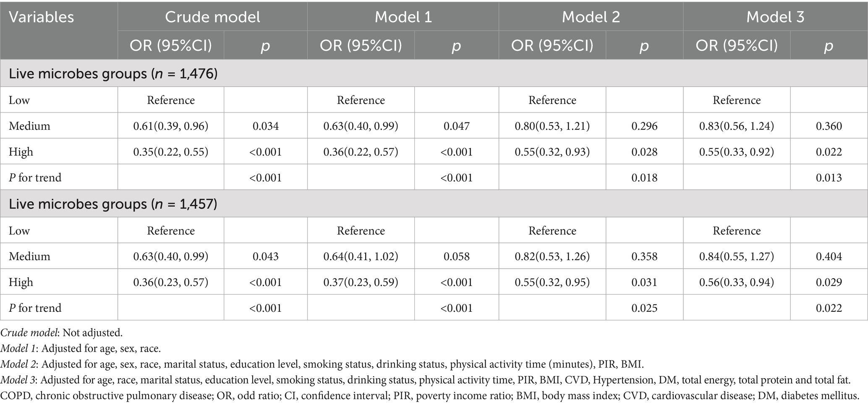Click the Live microbes groups n = 1,476 row

113,74
